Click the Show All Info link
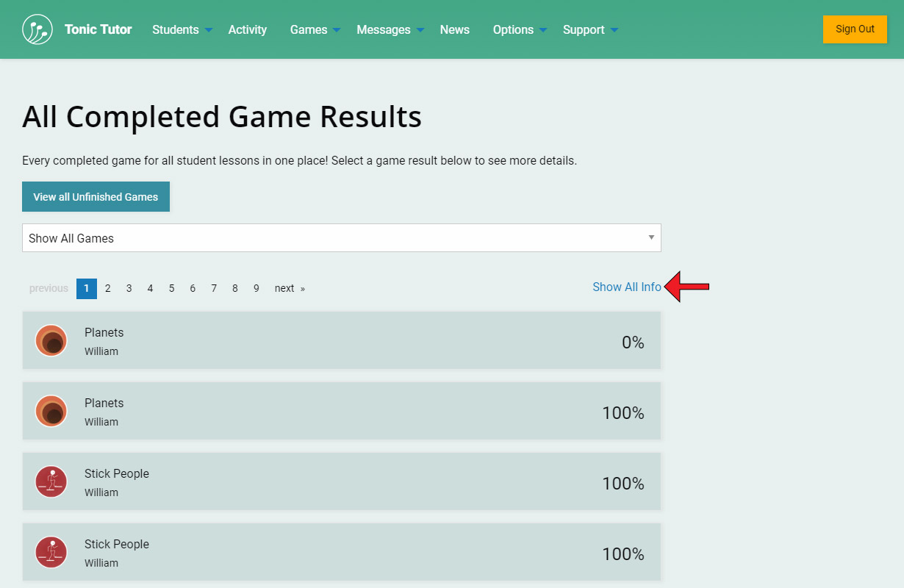Screen dimensions: 904x588 click(x=626, y=287)
